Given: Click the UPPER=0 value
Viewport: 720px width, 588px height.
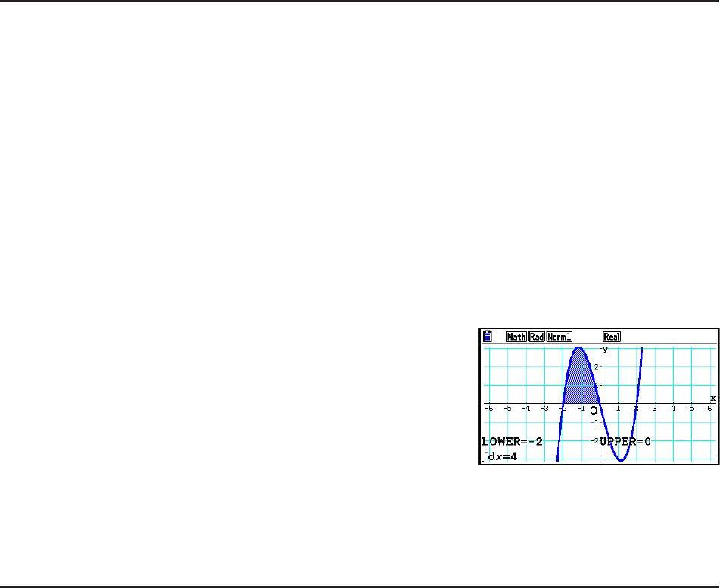Looking at the screenshot, I should (x=625, y=442).
